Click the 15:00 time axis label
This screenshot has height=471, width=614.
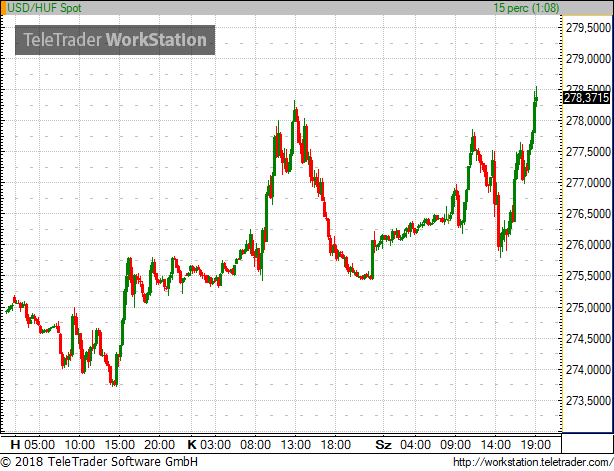tap(119, 445)
